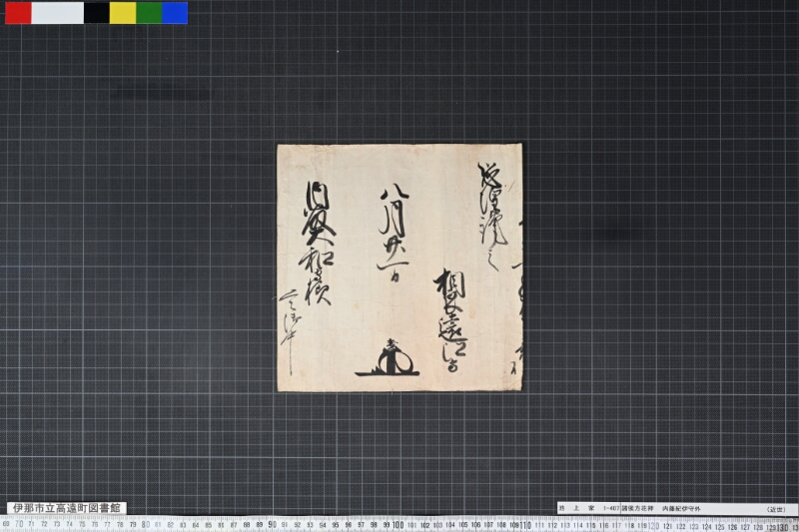Select the 高遠 calligraphy in right column
Viewport: 799px width, 532px height.
(450, 320)
